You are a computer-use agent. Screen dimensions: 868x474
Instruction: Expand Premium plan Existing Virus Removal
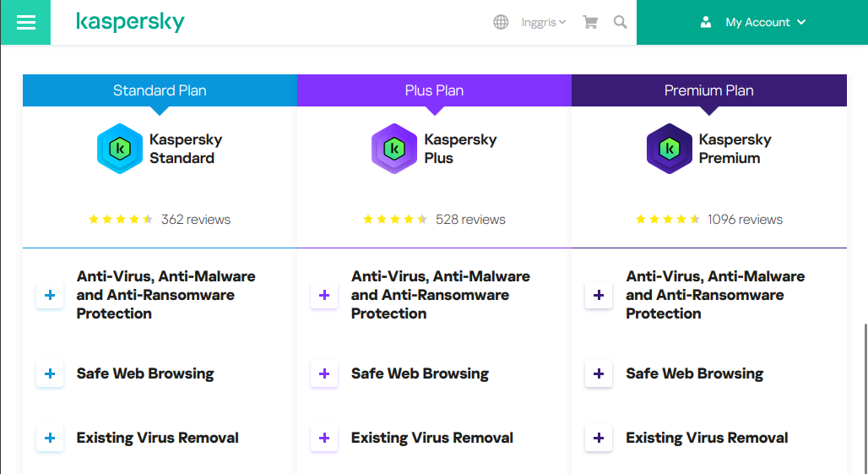point(599,438)
